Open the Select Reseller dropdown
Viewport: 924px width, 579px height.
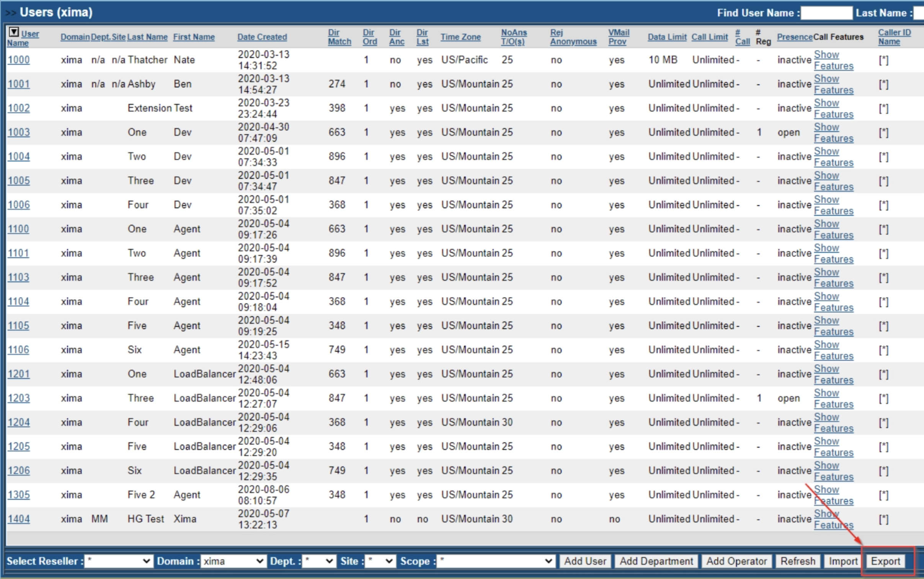pyautogui.click(x=118, y=561)
